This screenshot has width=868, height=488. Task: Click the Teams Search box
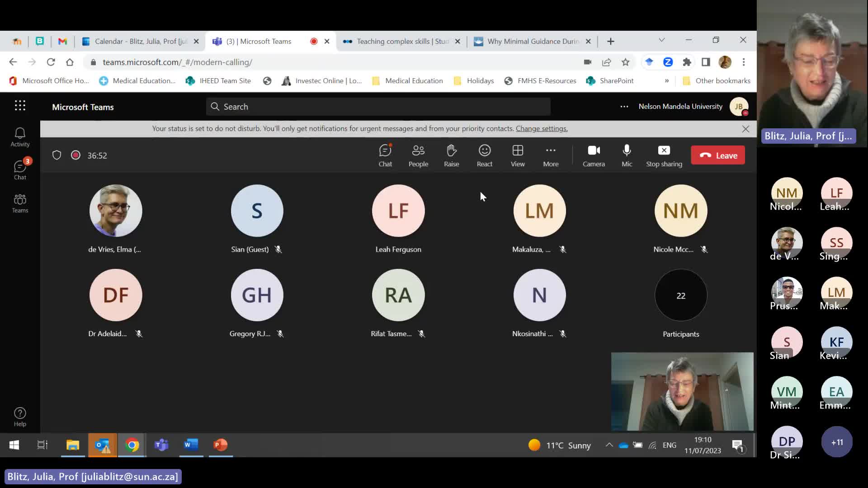pos(378,107)
